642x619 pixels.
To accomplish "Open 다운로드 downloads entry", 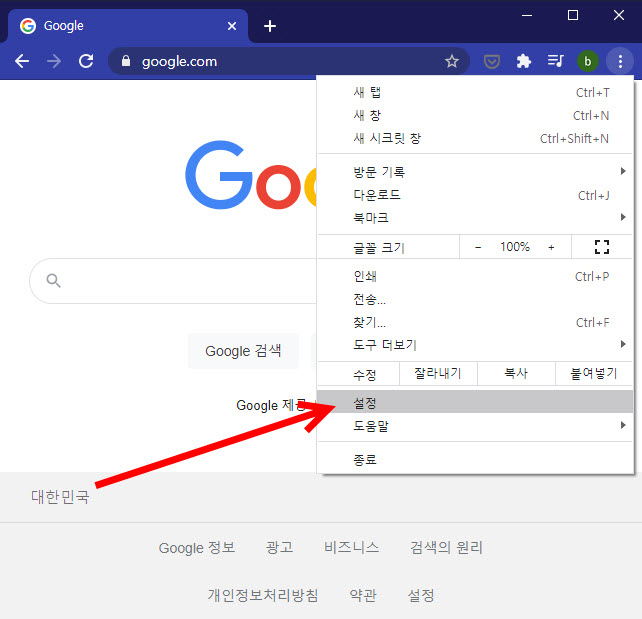I will 475,195.
